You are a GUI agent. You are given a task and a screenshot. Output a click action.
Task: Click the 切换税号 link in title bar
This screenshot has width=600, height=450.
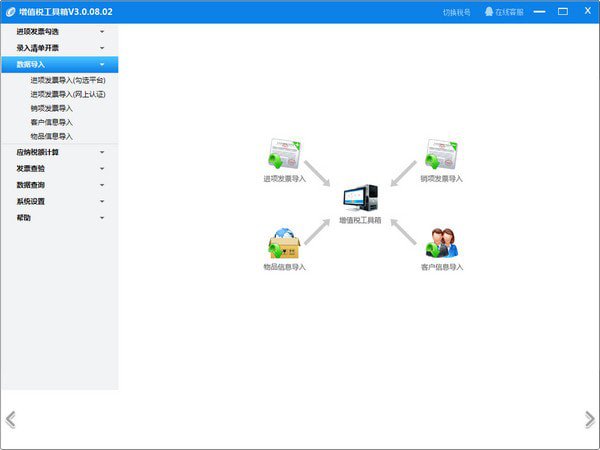[456, 12]
